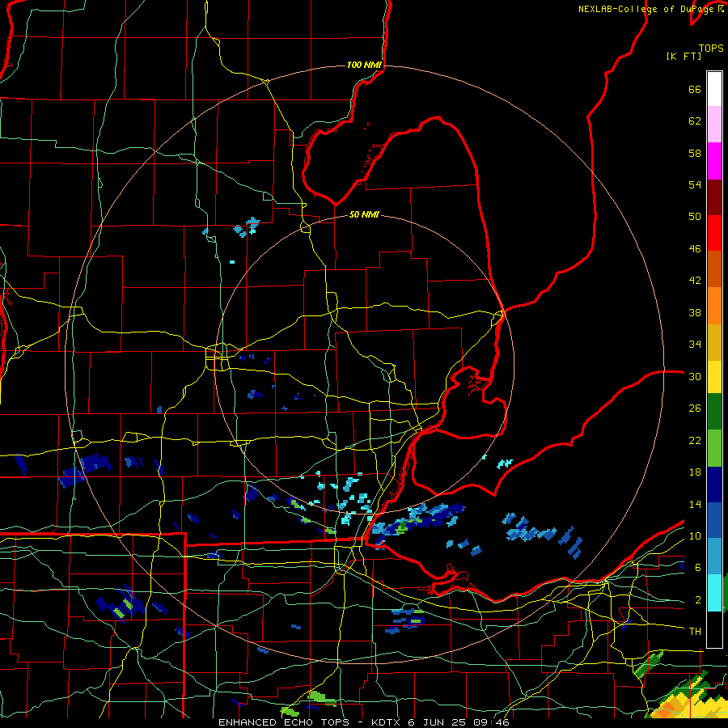
Task: Click the 6 JUN 25 date text
Action: tap(438, 722)
